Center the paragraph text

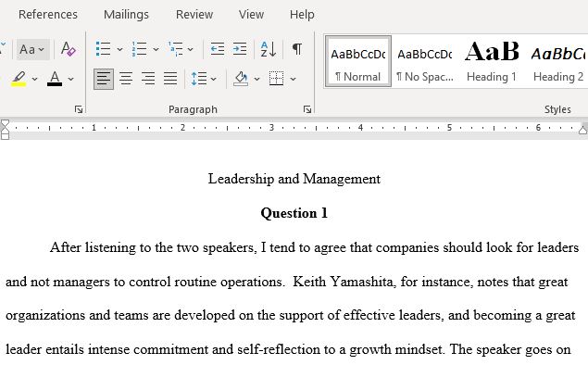click(126, 79)
